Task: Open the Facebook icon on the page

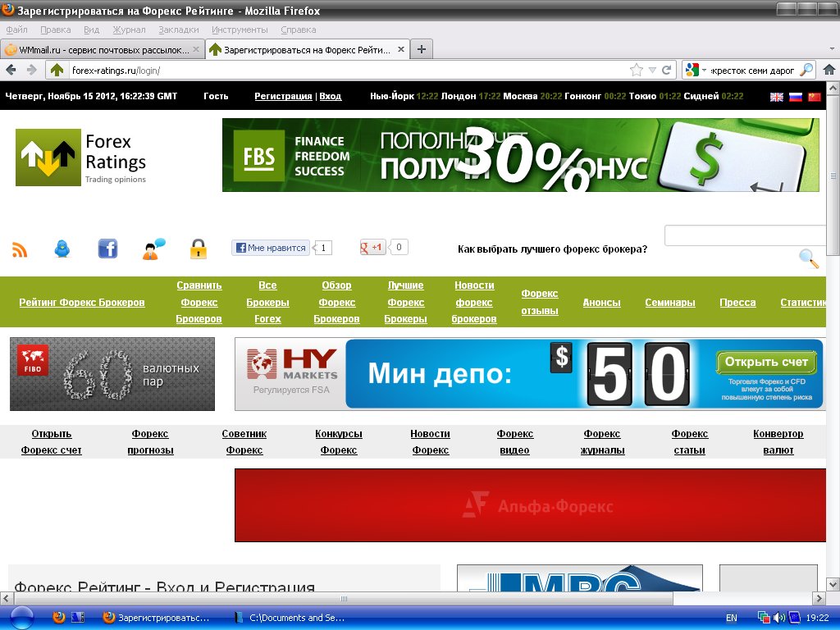Action: coord(107,249)
